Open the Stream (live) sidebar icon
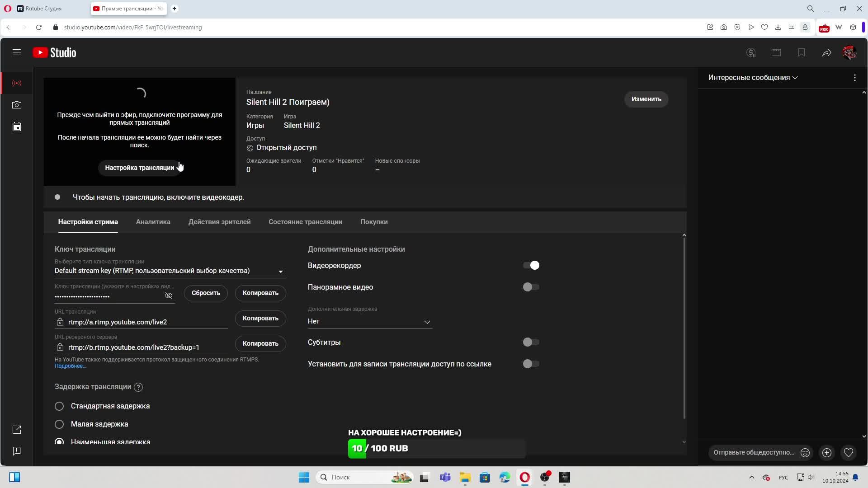The width and height of the screenshot is (868, 488). [17, 83]
